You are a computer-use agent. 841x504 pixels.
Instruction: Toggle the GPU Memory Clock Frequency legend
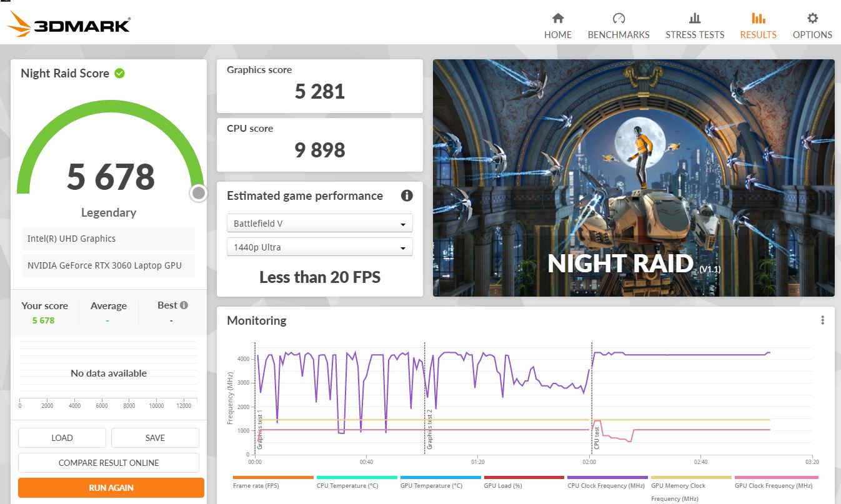click(x=691, y=488)
